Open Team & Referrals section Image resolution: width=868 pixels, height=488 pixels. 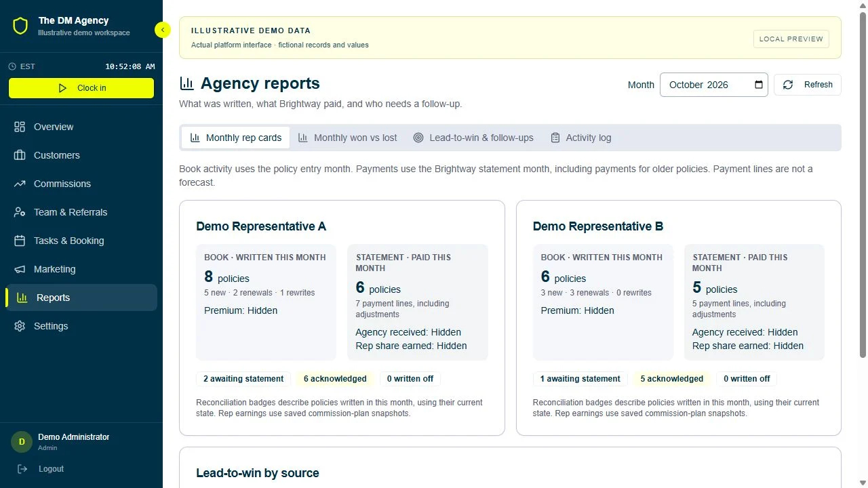tap(81, 212)
